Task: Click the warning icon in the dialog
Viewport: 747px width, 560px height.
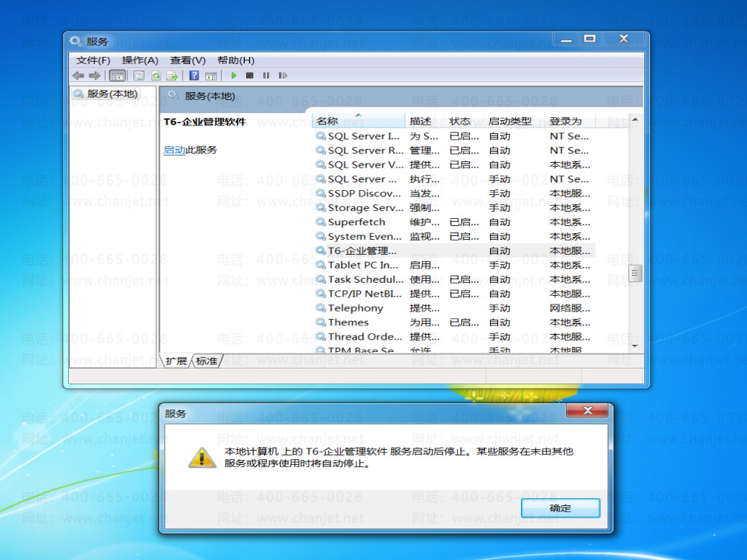Action: (x=202, y=458)
